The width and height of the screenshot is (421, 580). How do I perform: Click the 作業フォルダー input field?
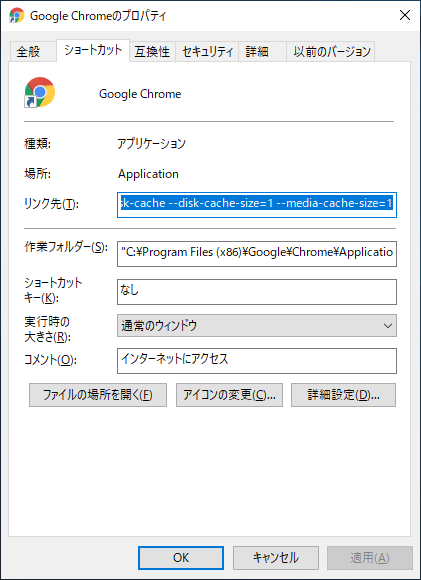coord(257,254)
